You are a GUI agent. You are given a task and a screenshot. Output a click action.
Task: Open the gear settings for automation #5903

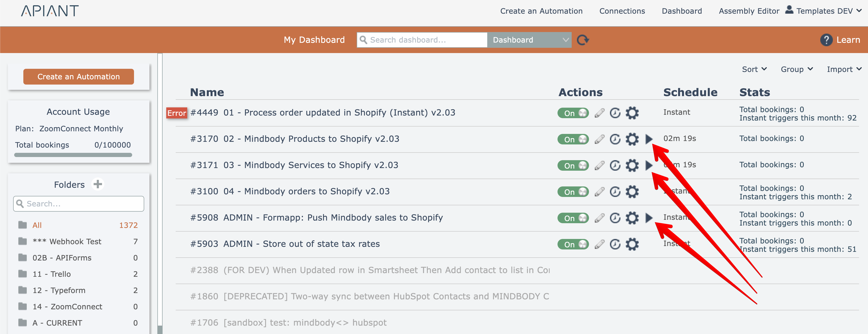pyautogui.click(x=632, y=244)
